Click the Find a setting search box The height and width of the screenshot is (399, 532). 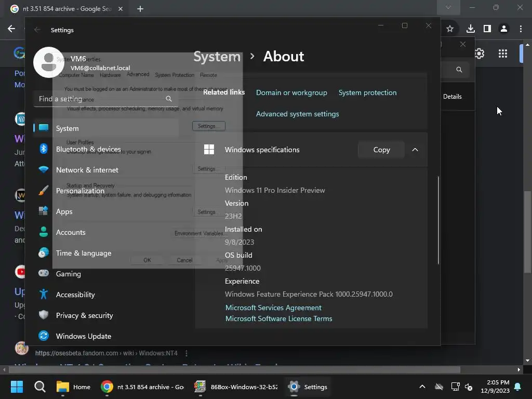tap(106, 99)
